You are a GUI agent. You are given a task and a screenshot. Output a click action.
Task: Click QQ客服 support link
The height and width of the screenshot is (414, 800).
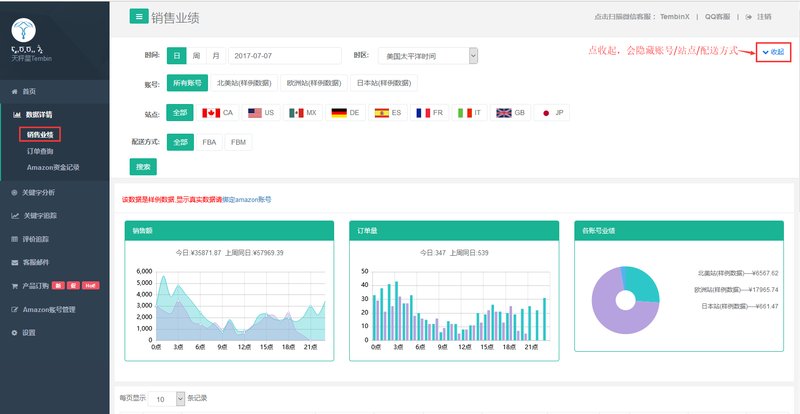[717, 16]
